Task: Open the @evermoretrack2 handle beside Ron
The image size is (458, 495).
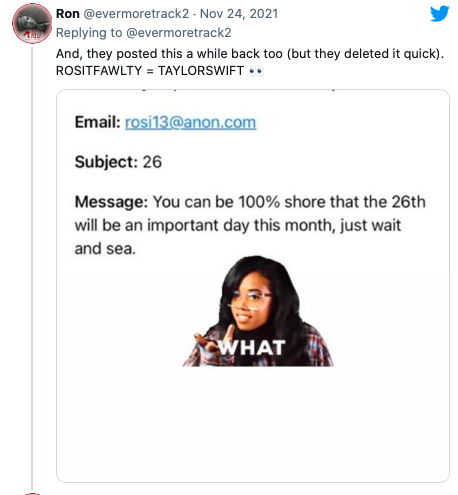Action: (x=136, y=14)
